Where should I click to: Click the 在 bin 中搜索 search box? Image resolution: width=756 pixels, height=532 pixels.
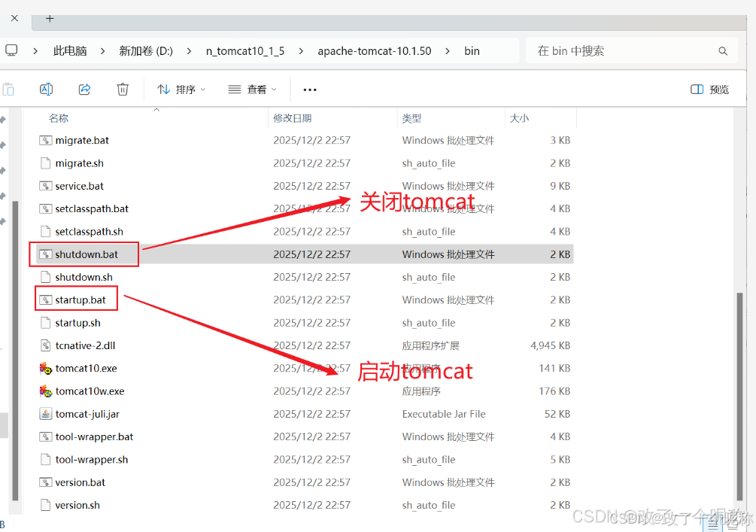click(632, 51)
